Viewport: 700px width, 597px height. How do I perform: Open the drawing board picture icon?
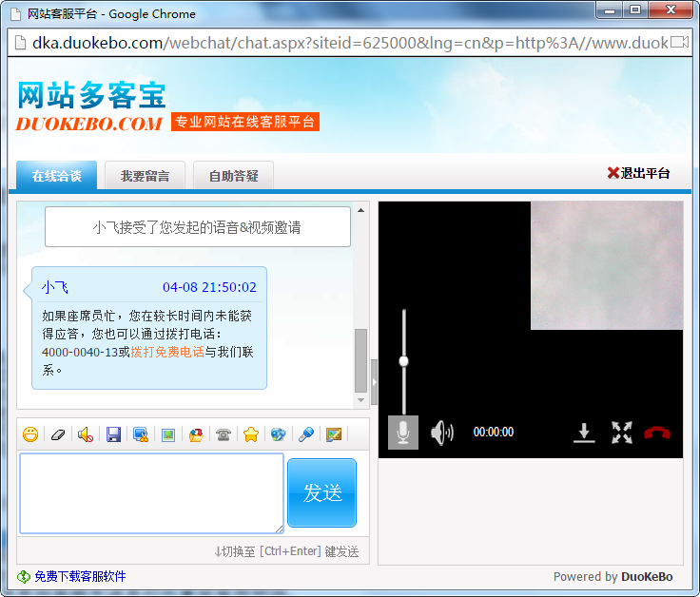334,434
